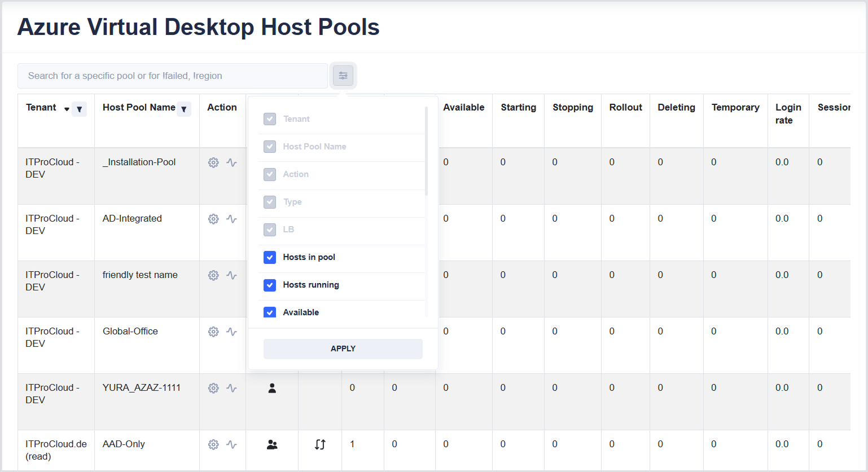Uncheck Hosts in pool column
The image size is (868, 472).
270,257
